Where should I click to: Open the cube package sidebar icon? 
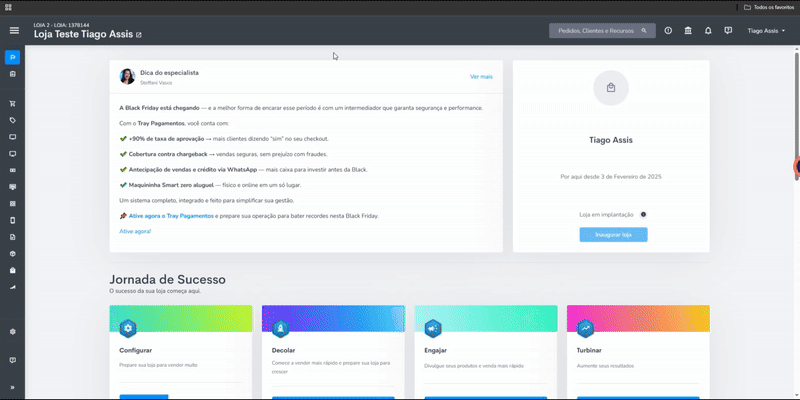pyautogui.click(x=12, y=254)
